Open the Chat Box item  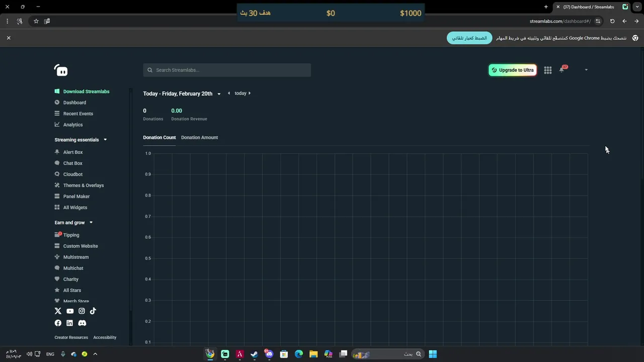click(73, 163)
